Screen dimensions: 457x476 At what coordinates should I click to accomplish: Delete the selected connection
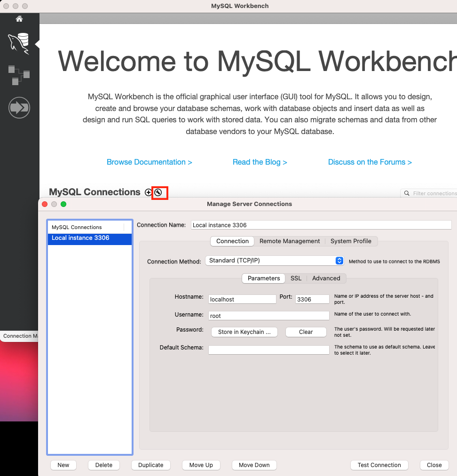[x=104, y=465]
